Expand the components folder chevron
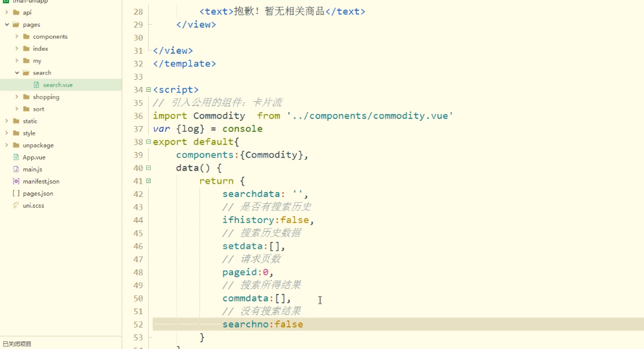644x349 pixels. 17,37
